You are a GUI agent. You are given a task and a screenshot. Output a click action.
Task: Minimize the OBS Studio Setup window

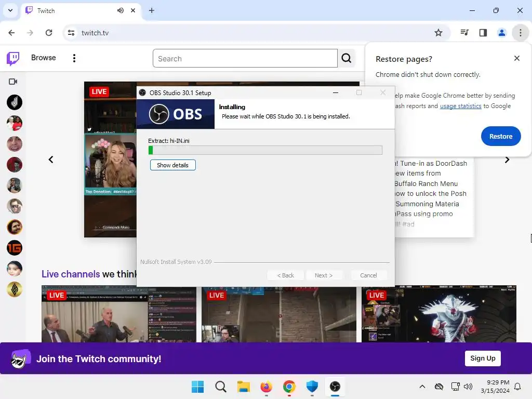click(336, 92)
